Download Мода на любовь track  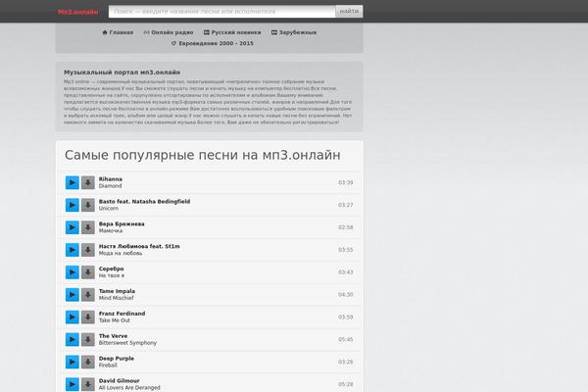coord(88,250)
